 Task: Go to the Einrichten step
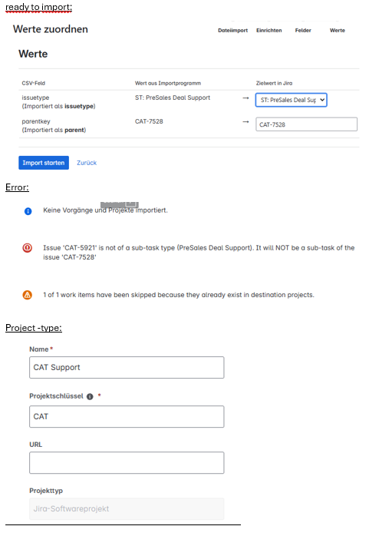coord(269,31)
